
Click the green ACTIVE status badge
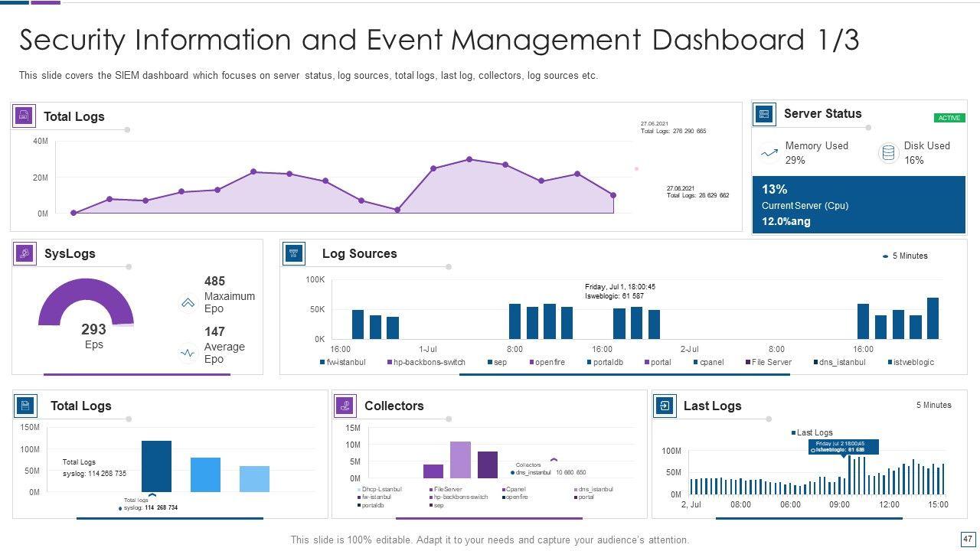point(949,118)
